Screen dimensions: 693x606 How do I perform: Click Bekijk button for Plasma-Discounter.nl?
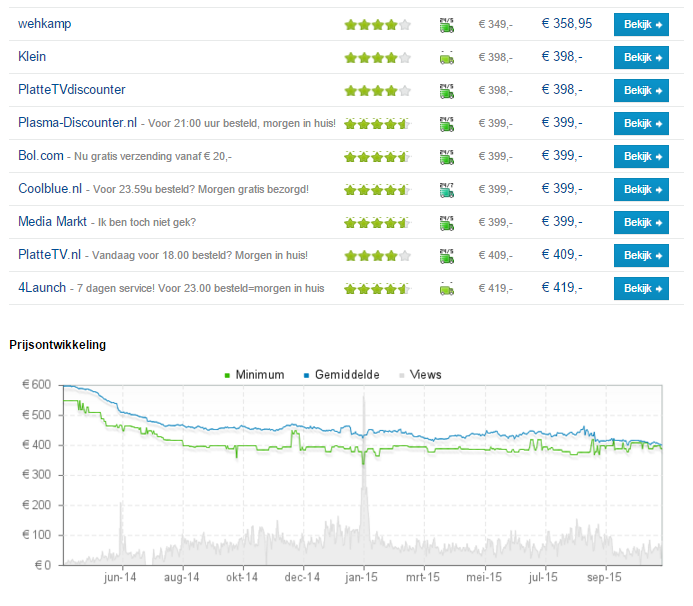click(x=641, y=123)
